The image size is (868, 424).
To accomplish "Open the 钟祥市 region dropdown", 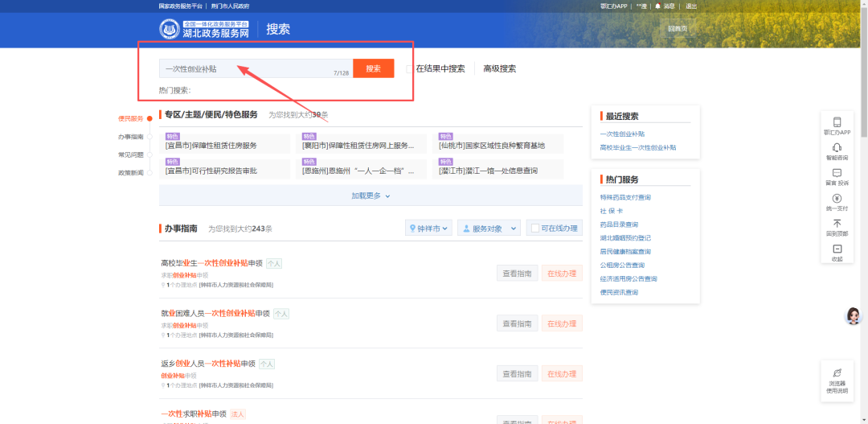I will coord(429,228).
